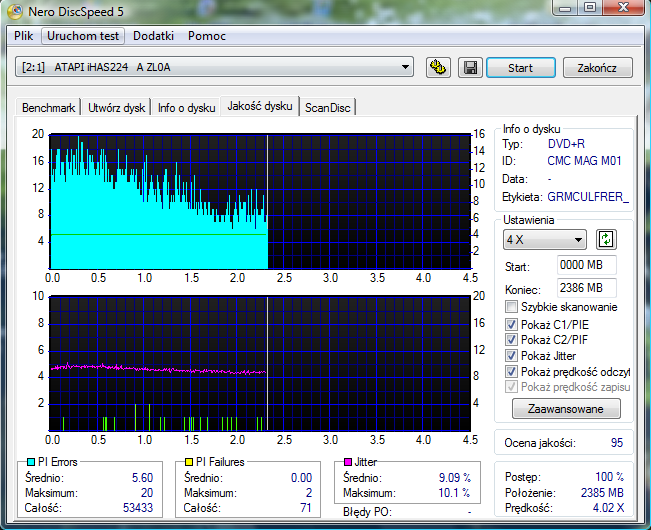Maximize the Nero DiscSpeed window
651x530 pixels.
[x=590, y=8]
